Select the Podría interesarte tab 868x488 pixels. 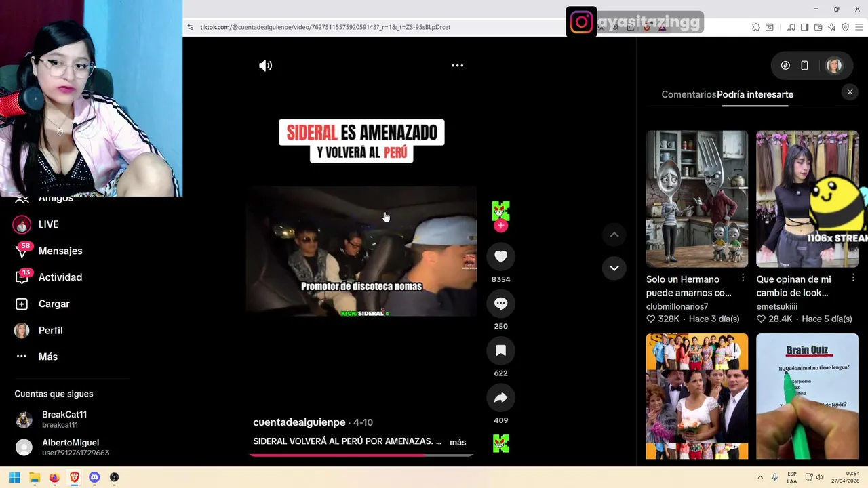point(755,94)
